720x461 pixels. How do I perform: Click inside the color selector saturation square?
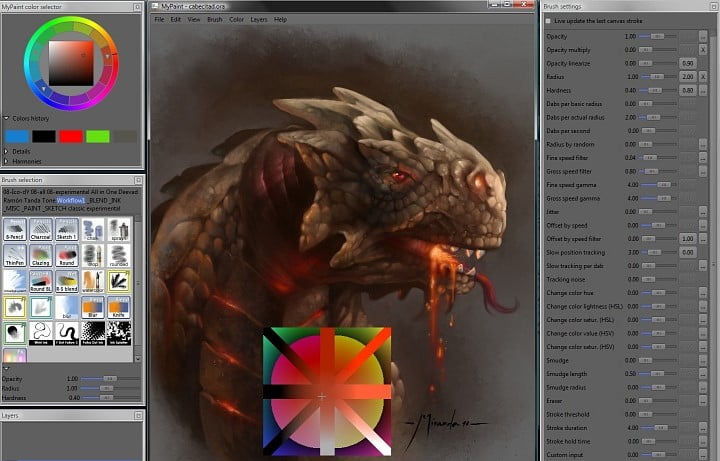click(x=71, y=63)
